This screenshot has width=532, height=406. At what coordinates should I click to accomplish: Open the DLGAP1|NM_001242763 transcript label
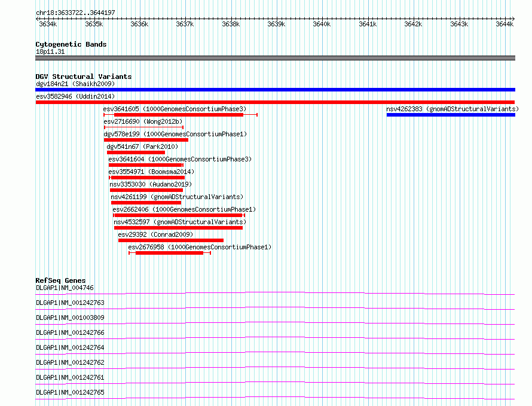point(70,303)
